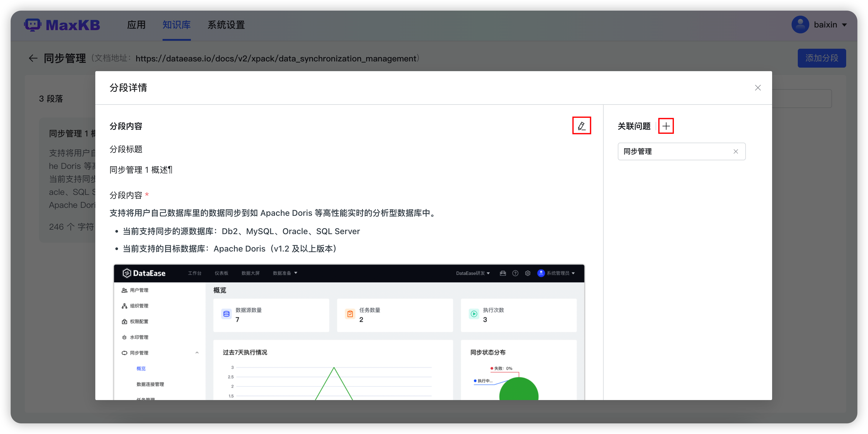Image resolution: width=868 pixels, height=434 pixels.
Task: Switch to the 应用 tab
Action: coord(137,25)
